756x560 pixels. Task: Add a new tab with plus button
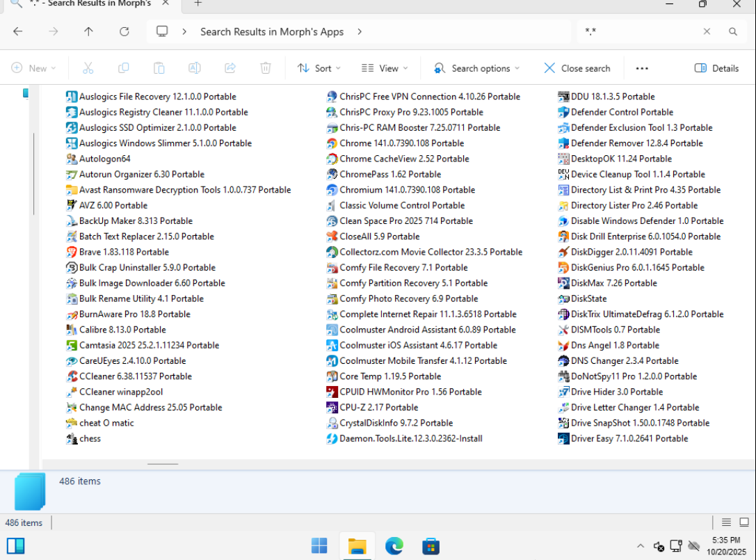(x=198, y=3)
